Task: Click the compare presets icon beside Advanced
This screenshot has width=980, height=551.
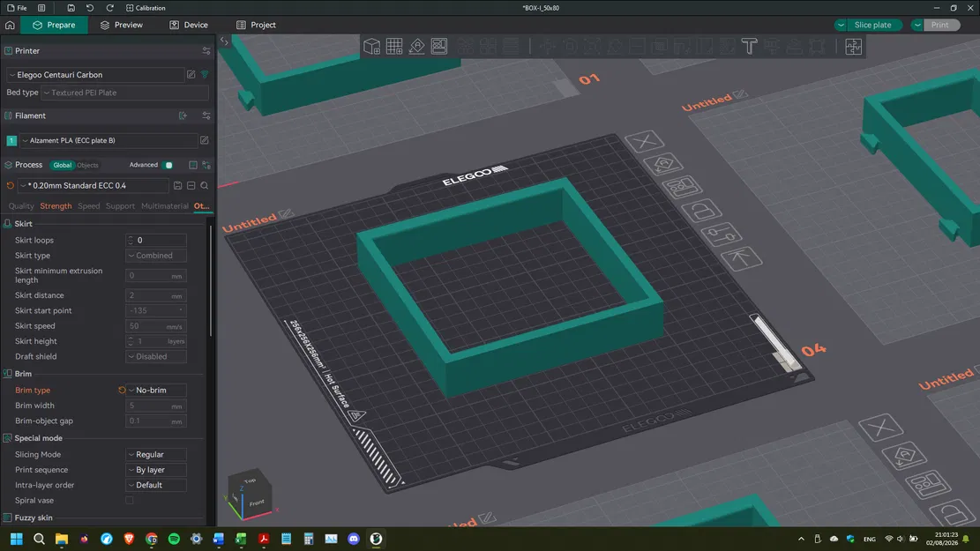Action: [206, 165]
